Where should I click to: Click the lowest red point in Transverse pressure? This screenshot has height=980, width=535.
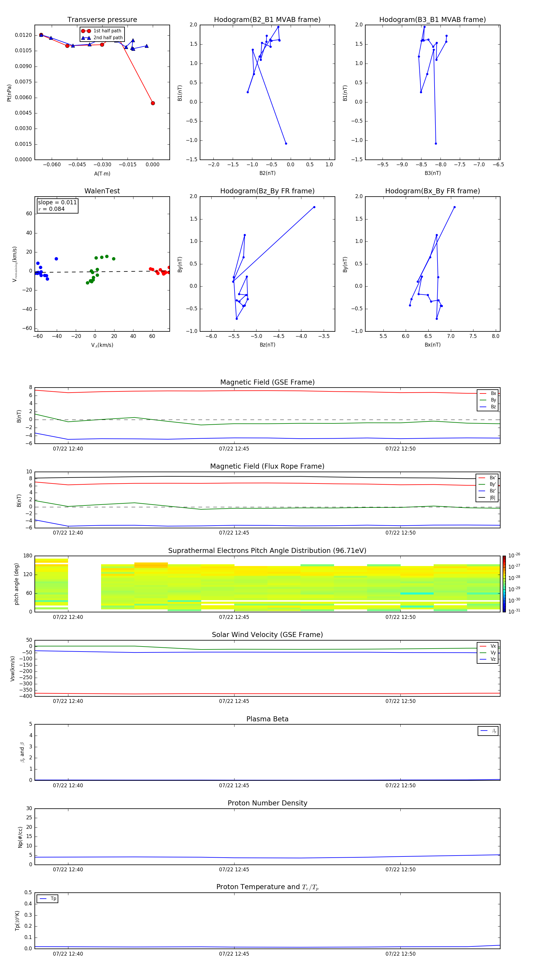pyautogui.click(x=153, y=103)
